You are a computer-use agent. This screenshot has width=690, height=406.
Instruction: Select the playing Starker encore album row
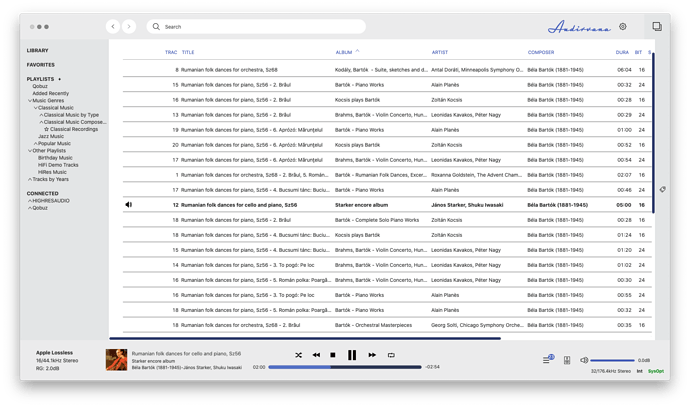[387, 205]
